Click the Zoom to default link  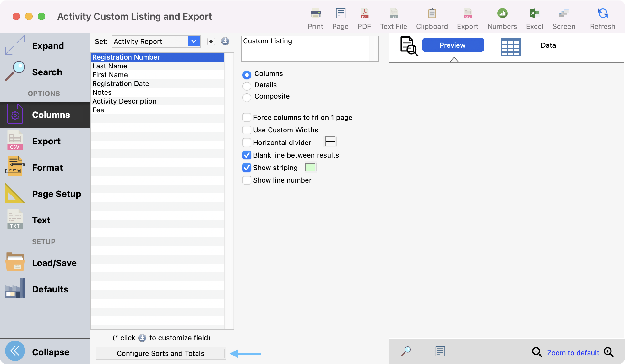click(x=573, y=353)
